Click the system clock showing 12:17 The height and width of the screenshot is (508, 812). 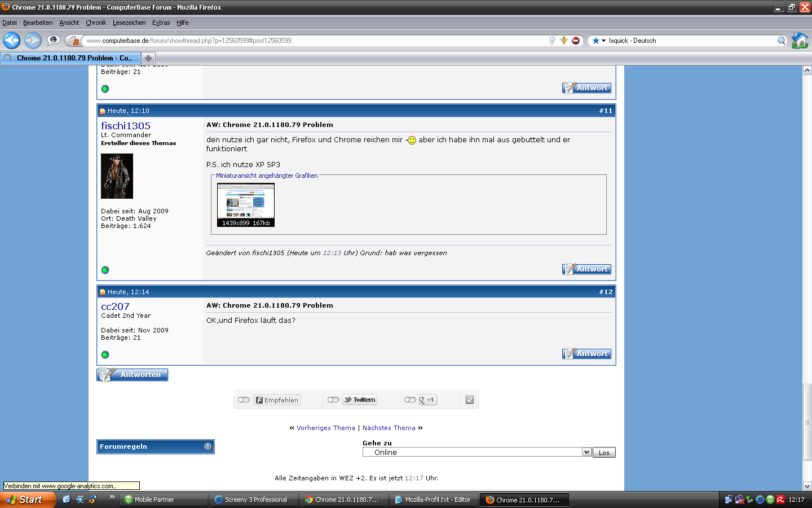tap(796, 500)
